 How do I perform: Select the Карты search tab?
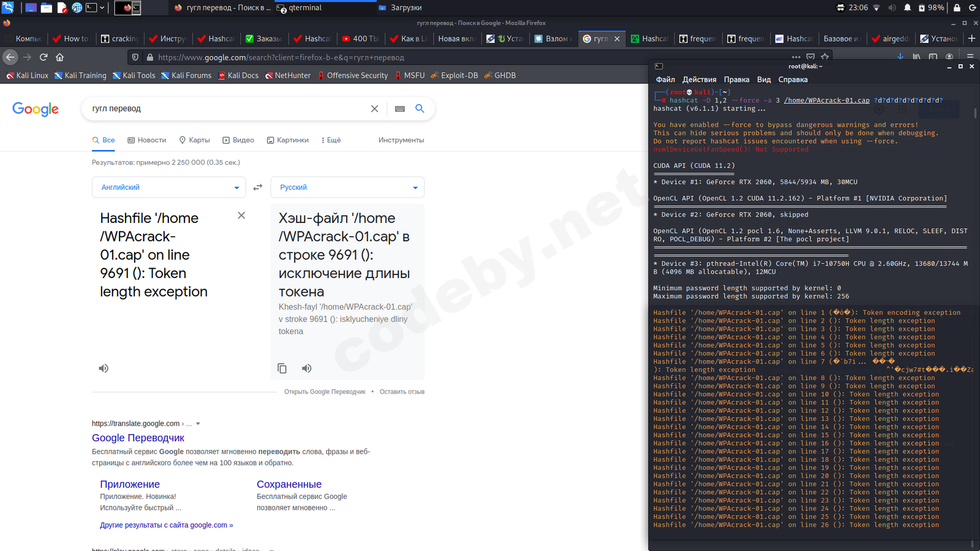(x=194, y=140)
